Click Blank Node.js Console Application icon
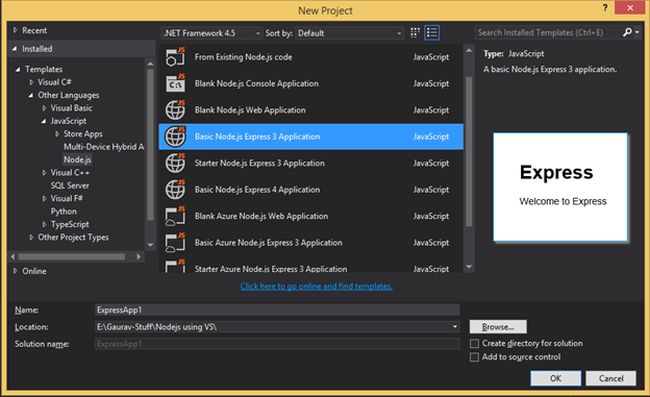Screen dimensions: 650x397 [175, 83]
